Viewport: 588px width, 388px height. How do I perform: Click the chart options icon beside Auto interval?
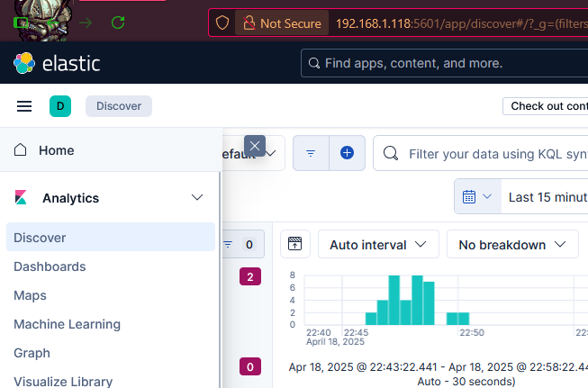294,244
